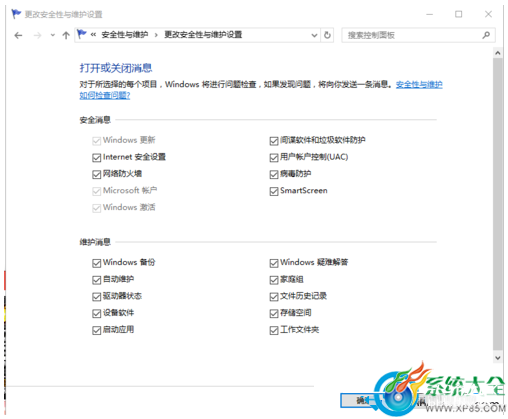Click the flag icon in title bar
This screenshot has width=508, height=419.
click(16, 14)
